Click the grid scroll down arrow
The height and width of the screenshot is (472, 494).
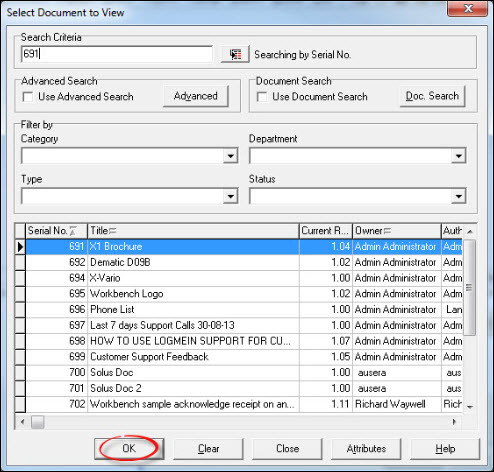tap(470, 406)
